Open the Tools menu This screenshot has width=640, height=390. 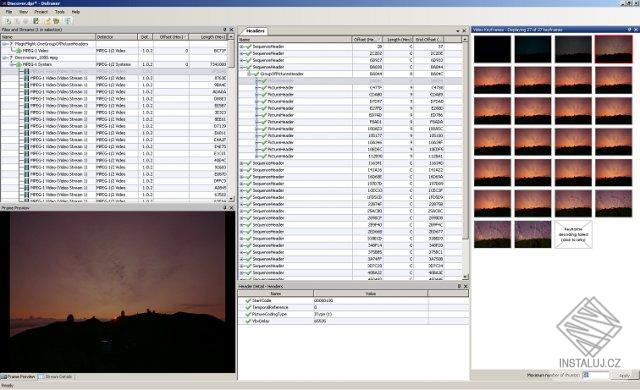(60, 12)
